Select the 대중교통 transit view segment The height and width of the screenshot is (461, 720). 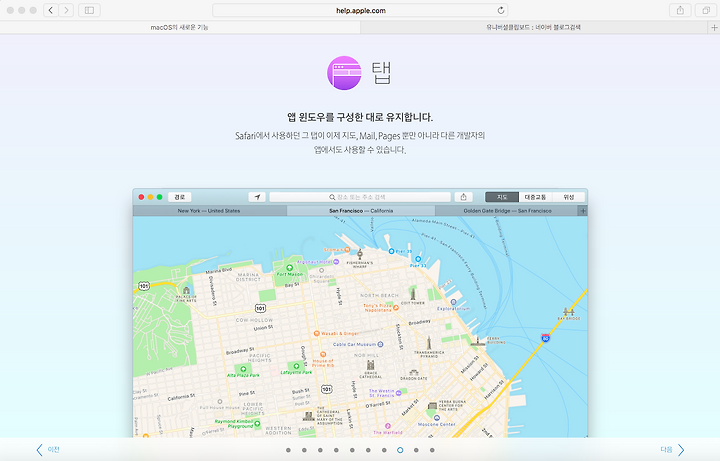pos(535,197)
